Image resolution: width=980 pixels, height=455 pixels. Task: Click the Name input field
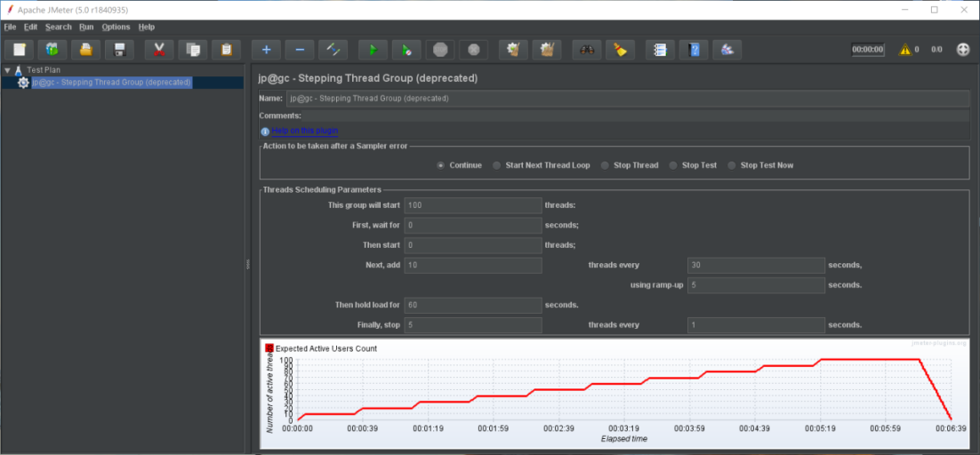pos(628,99)
